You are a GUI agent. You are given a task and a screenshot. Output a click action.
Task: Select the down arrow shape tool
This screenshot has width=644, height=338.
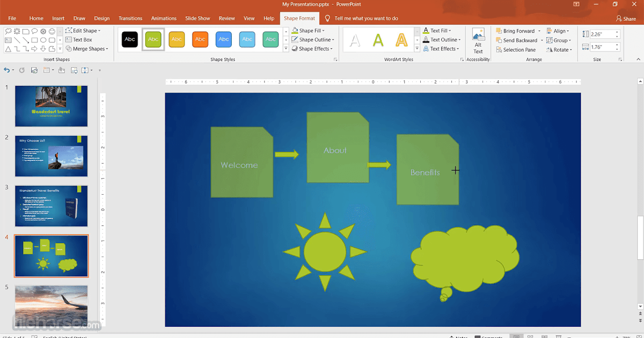click(x=43, y=49)
